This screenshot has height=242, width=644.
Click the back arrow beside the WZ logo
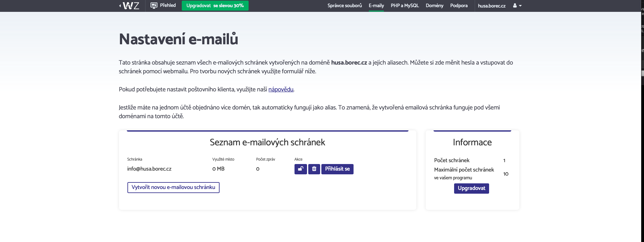(x=120, y=6)
